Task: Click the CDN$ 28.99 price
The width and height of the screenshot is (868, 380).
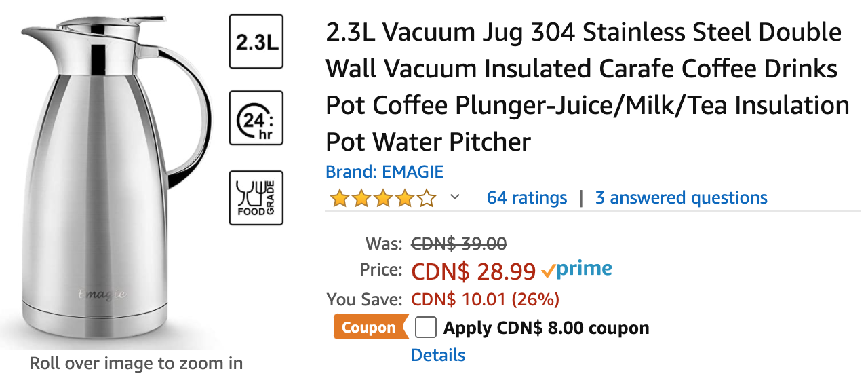Action: pyautogui.click(x=473, y=271)
